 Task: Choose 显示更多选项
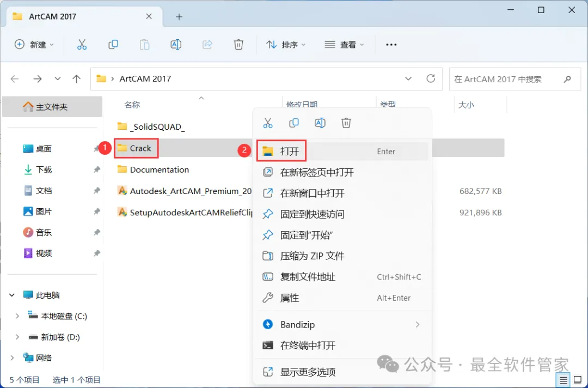pyautogui.click(x=342, y=372)
